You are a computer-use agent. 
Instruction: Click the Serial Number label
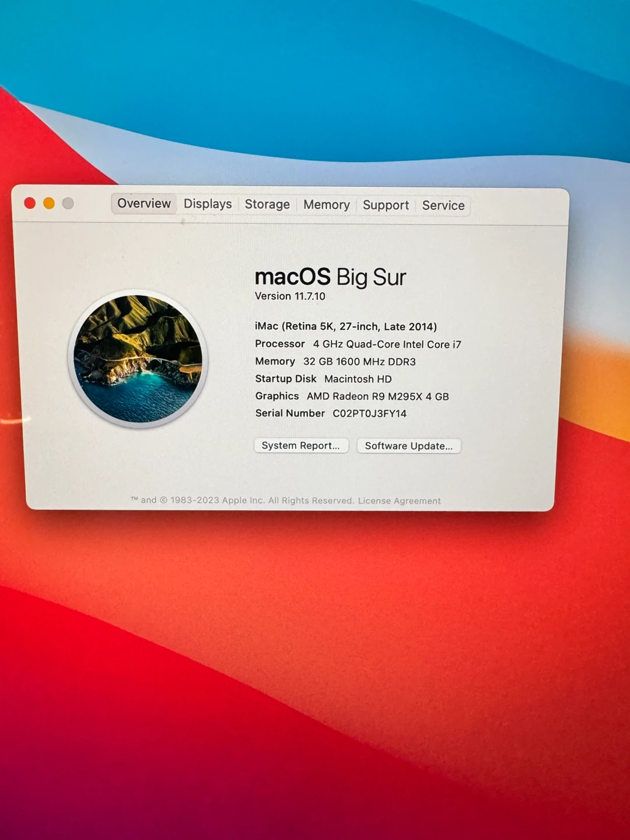[290, 414]
